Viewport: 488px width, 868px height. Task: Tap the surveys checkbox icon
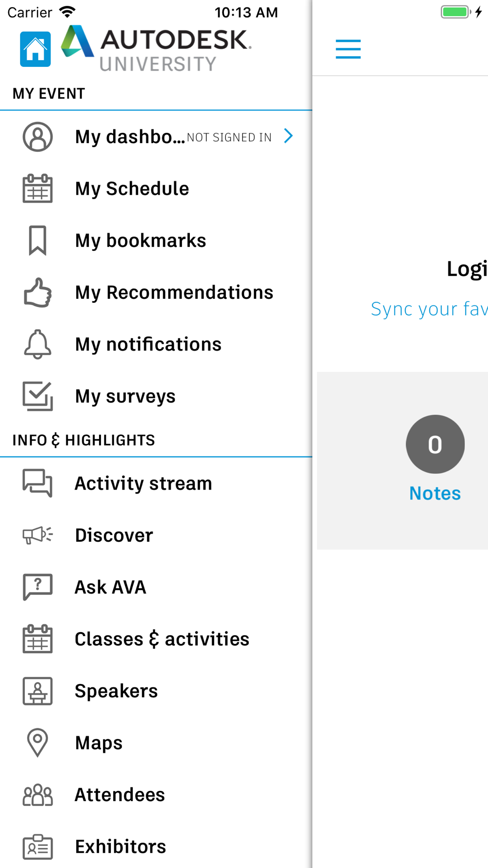click(38, 396)
